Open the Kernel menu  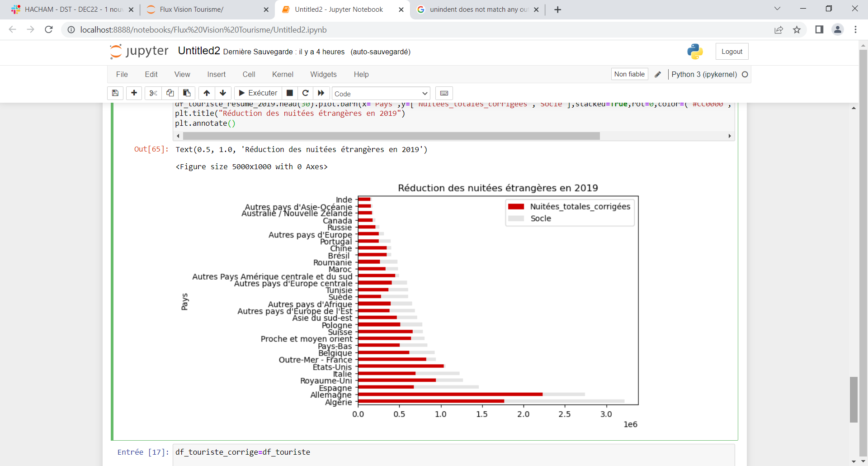[x=283, y=74]
